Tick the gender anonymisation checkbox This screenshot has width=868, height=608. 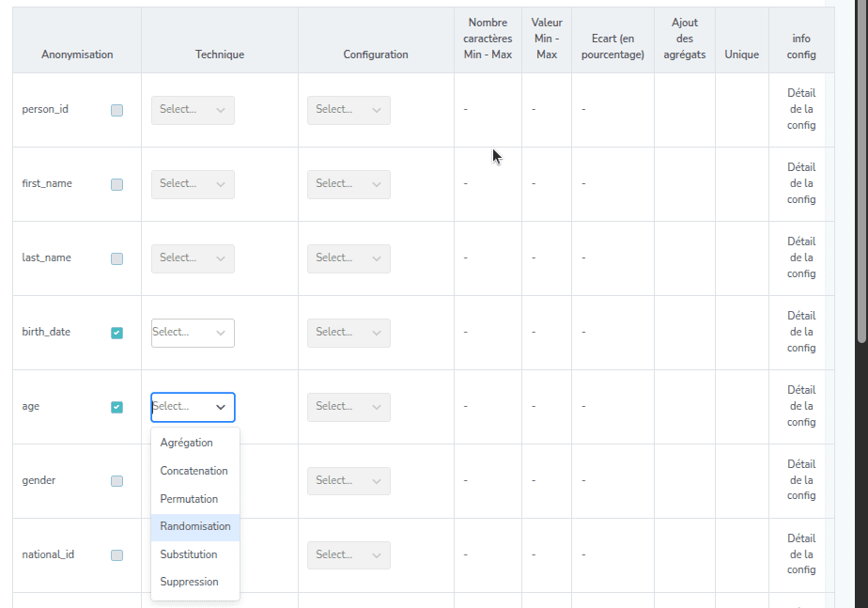[x=116, y=481]
